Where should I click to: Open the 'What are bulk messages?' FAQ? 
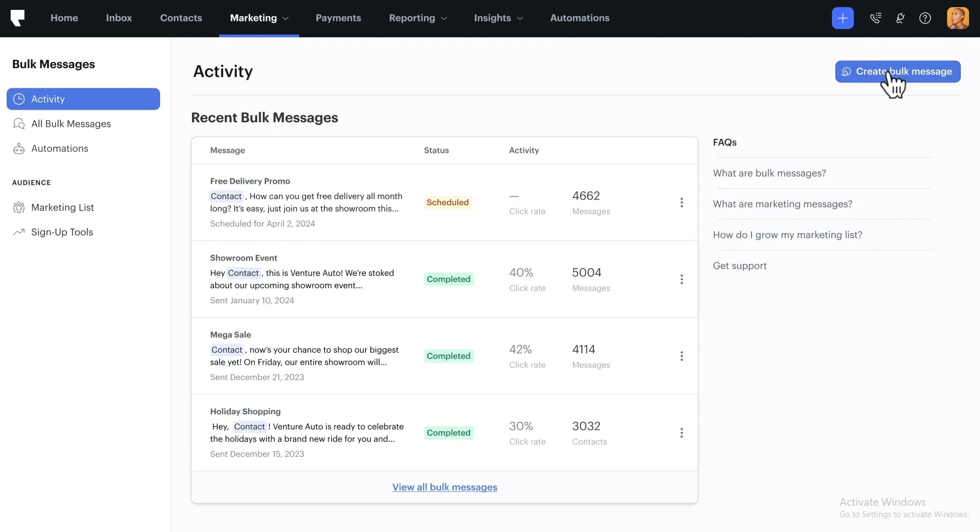pyautogui.click(x=769, y=173)
